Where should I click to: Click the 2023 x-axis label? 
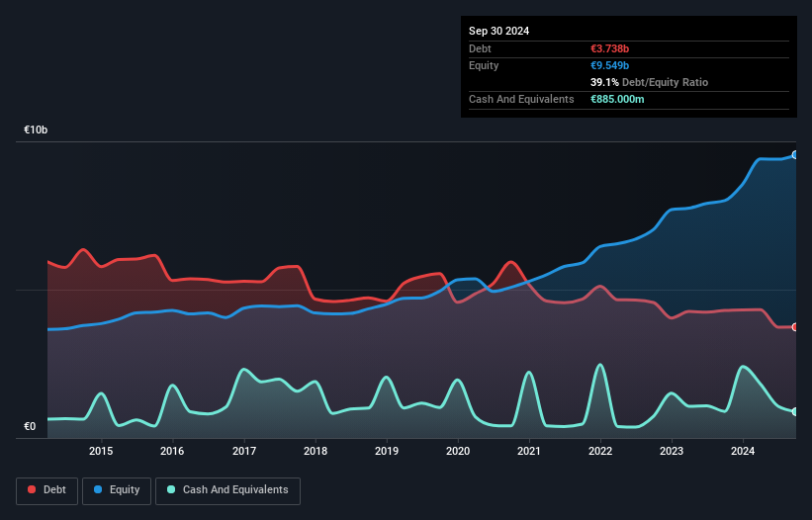672,451
